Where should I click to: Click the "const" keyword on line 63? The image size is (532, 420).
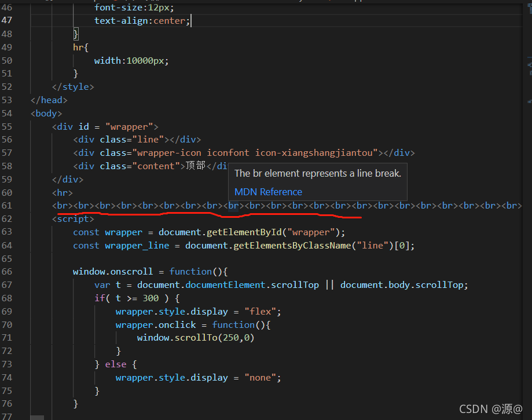pyautogui.click(x=86, y=232)
